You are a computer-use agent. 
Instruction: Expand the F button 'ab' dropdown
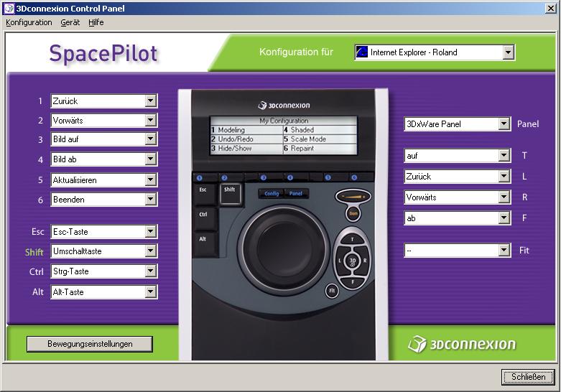click(504, 218)
